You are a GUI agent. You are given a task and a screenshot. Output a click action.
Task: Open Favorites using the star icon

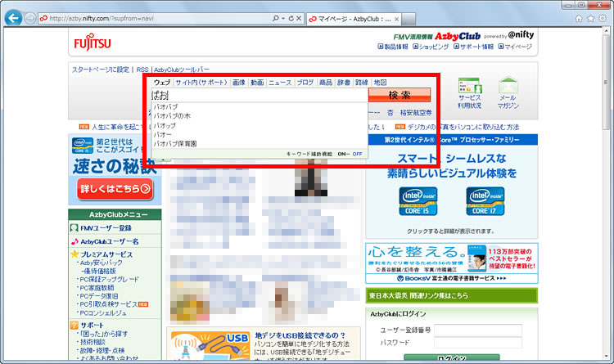click(590, 18)
